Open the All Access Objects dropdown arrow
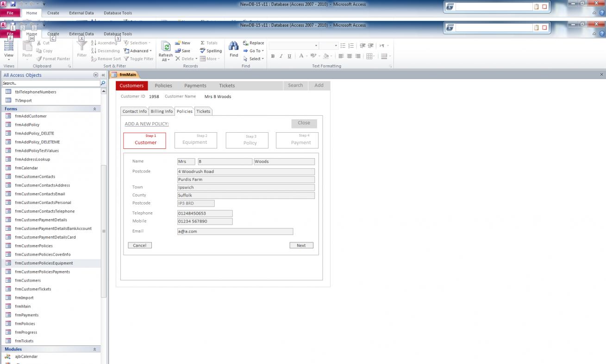 click(96, 75)
